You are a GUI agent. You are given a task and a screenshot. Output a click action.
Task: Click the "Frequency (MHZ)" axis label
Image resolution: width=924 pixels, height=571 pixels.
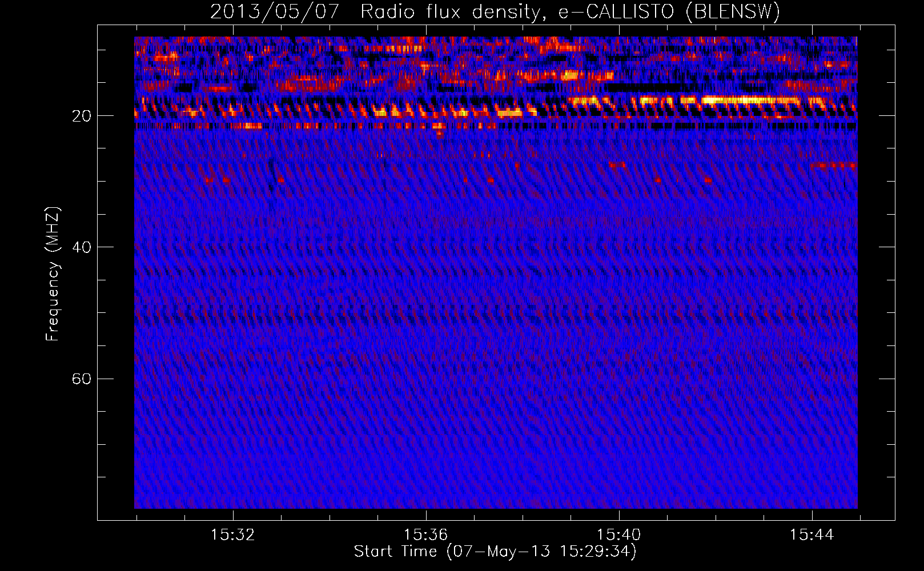[x=53, y=274]
